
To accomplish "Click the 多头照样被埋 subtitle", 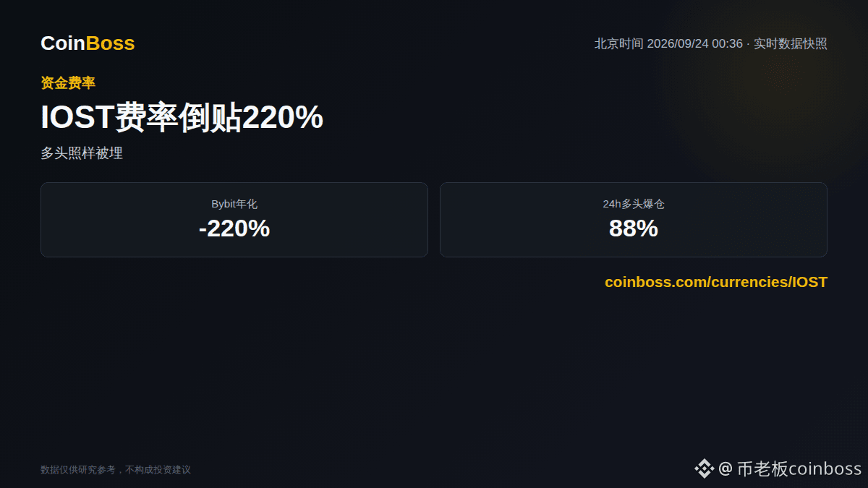I will point(82,153).
